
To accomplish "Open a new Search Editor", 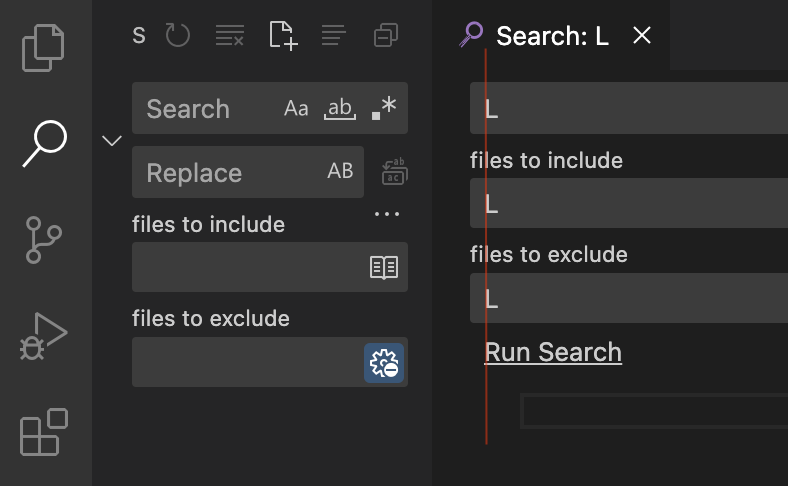I will (283, 35).
